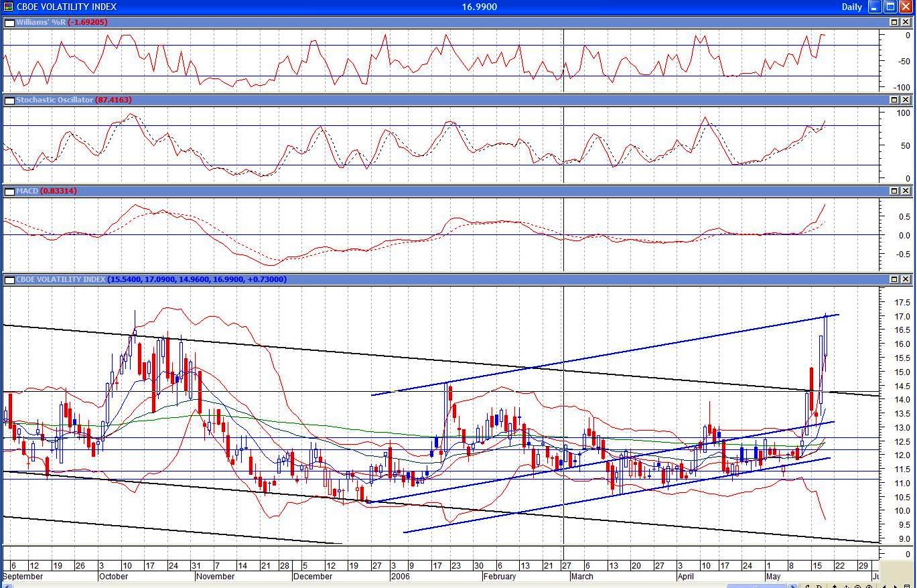Click the February month label
Viewport: 917px width, 588px height.
pyautogui.click(x=500, y=577)
